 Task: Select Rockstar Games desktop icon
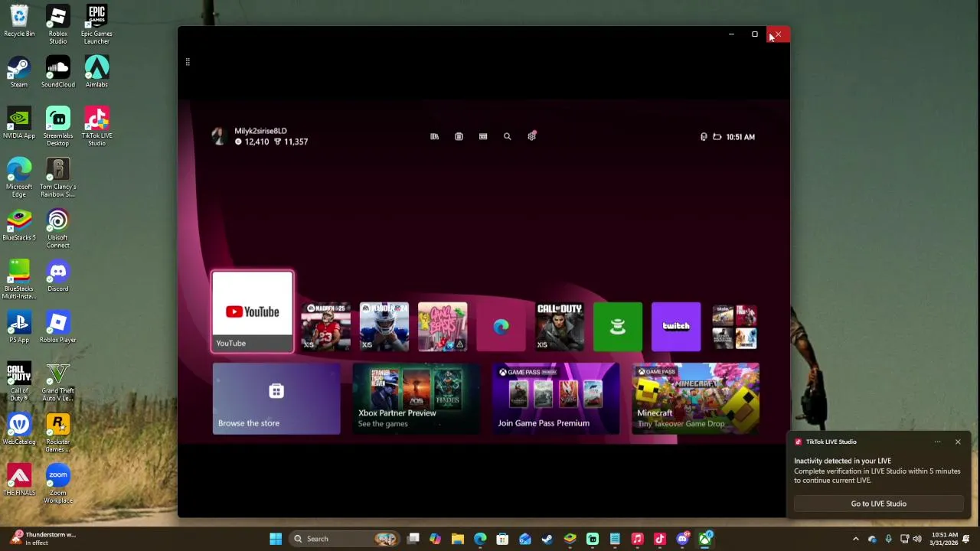[x=58, y=433]
